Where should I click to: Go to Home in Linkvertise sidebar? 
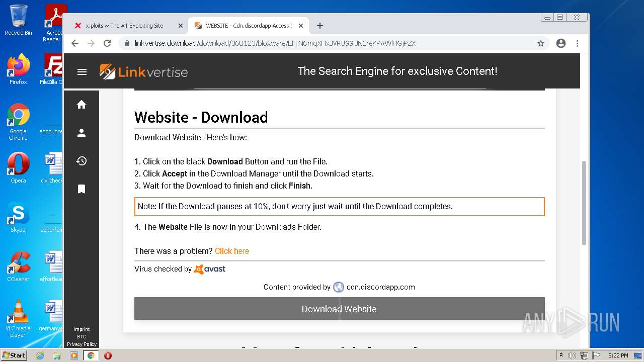pyautogui.click(x=82, y=105)
